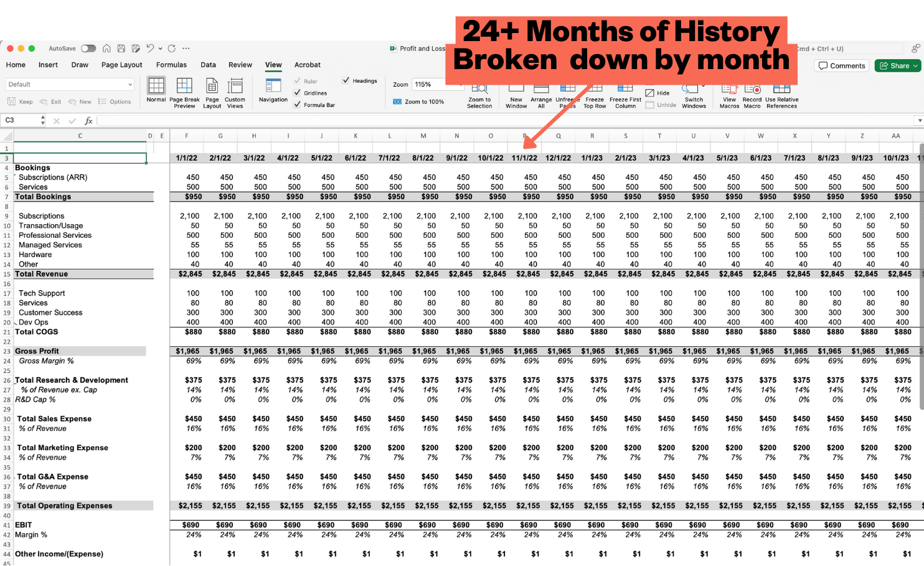The height and width of the screenshot is (566, 924).
Task: Click Arrange All windows
Action: point(541,97)
